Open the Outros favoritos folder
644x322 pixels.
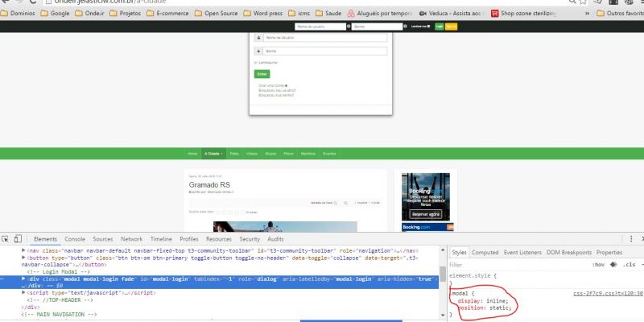[x=620, y=13]
